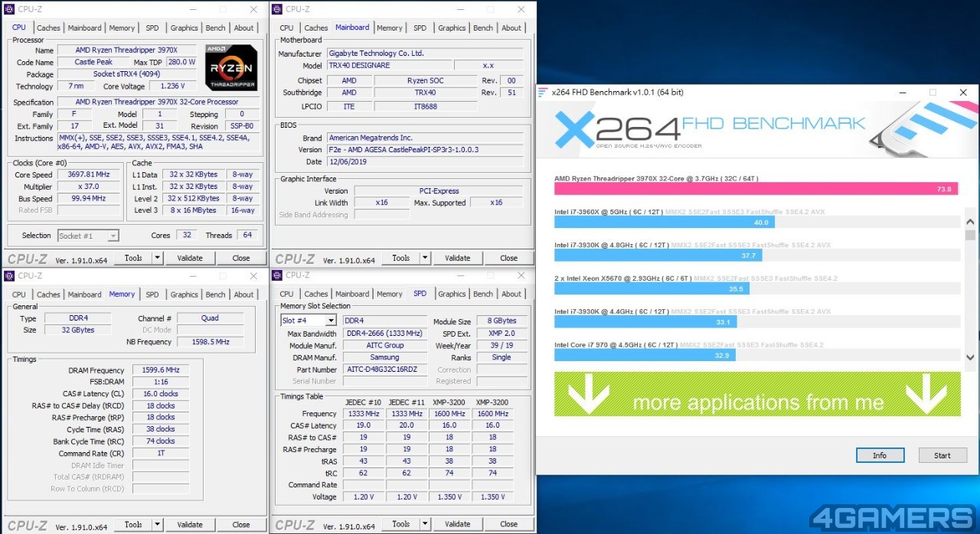Click Close button in the CPU-Z Memory window

click(x=241, y=524)
